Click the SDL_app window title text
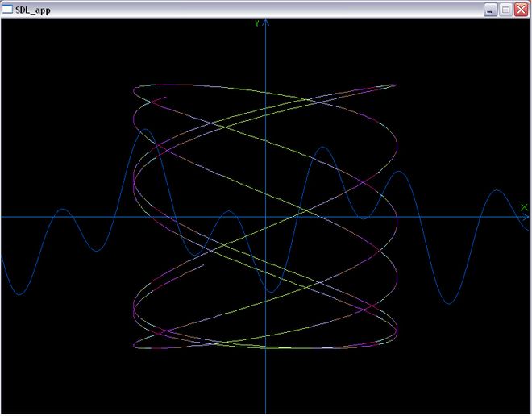532x416 pixels. tap(33, 10)
